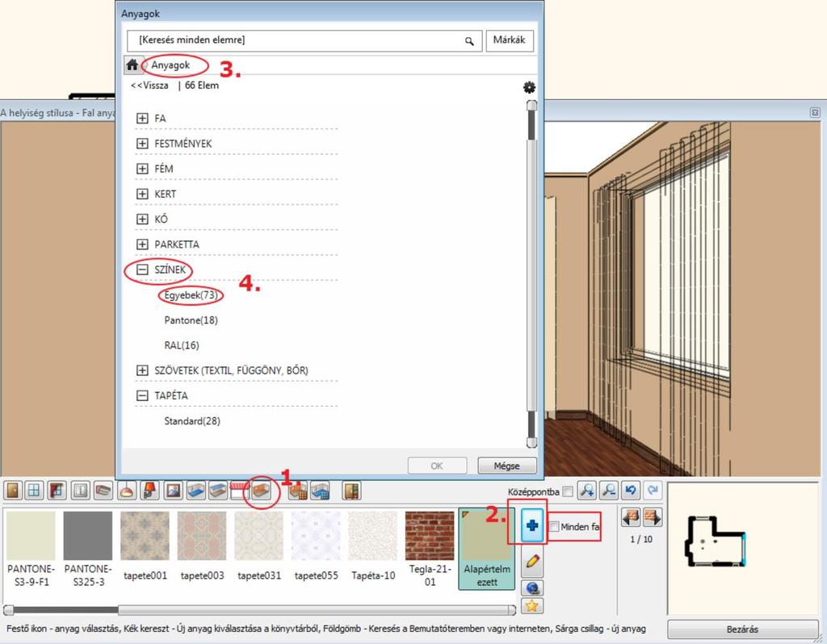Select the skirting profile icon in room toolbar
This screenshot has height=644, width=827.
[x=103, y=491]
